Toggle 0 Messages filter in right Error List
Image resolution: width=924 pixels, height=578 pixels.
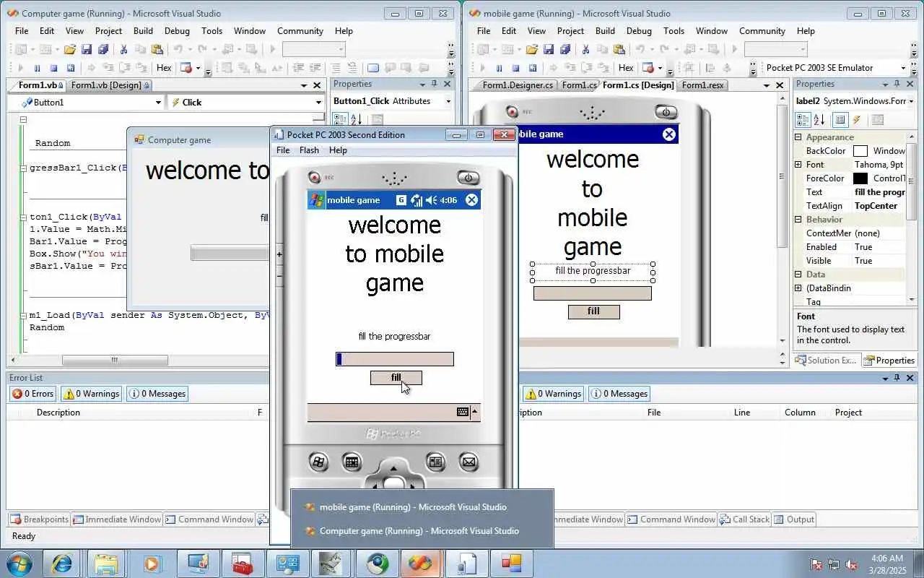[620, 394]
